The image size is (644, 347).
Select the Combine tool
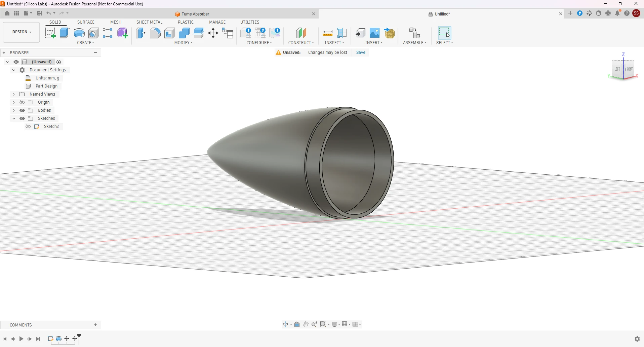[184, 33]
